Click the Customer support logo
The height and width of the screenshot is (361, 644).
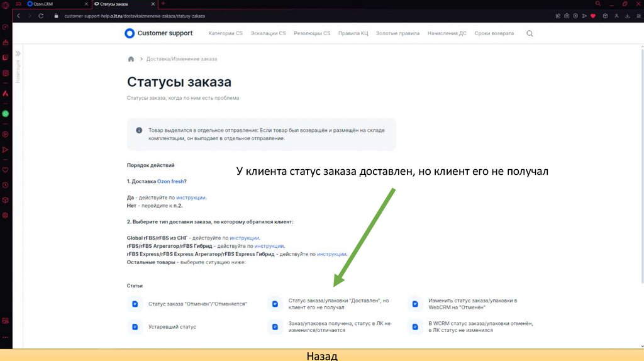tap(158, 33)
